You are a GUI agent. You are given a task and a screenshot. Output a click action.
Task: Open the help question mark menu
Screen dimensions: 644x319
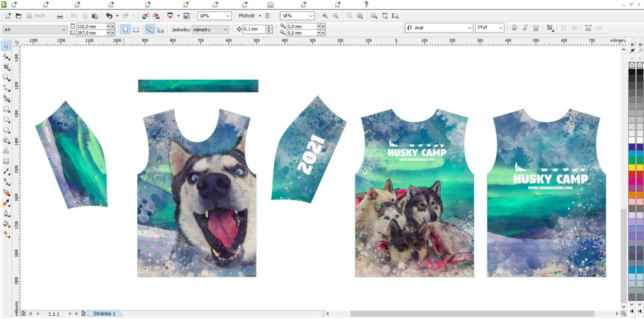tap(367, 4)
